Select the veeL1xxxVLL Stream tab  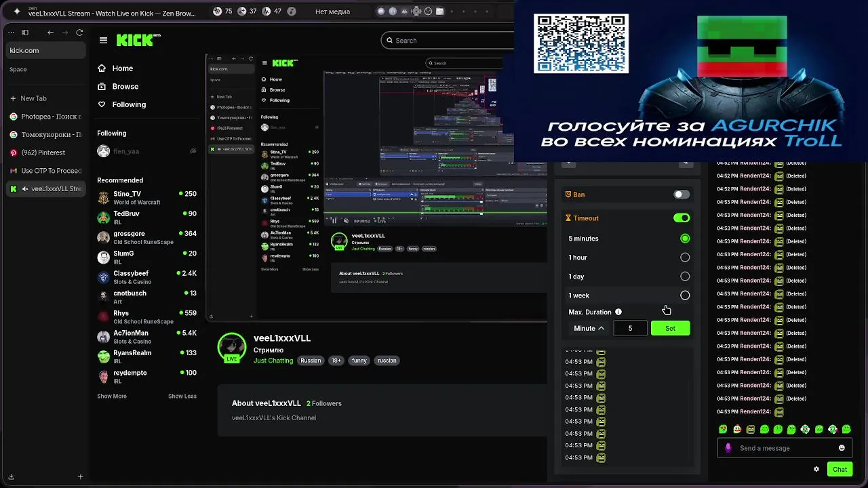point(45,188)
